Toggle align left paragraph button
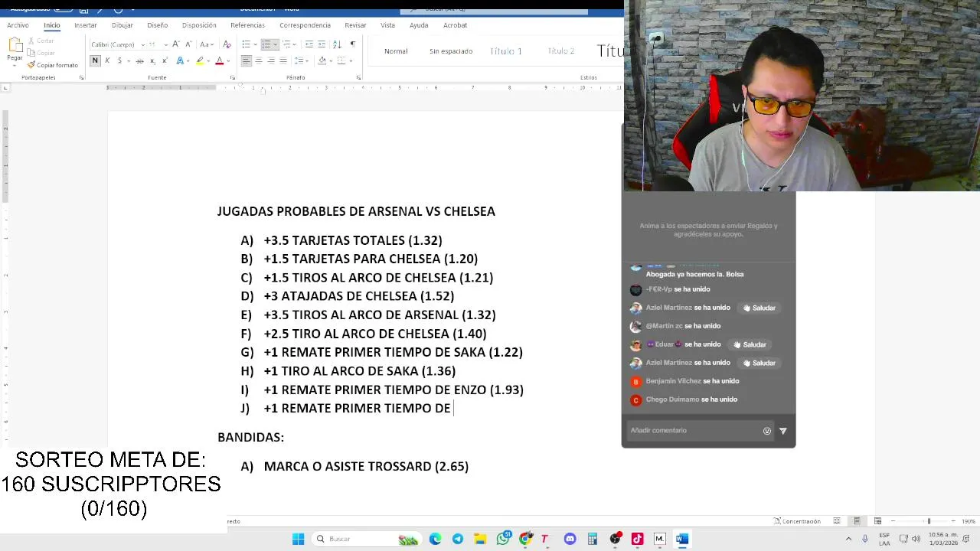Viewport: 980px width, 551px height. click(247, 60)
